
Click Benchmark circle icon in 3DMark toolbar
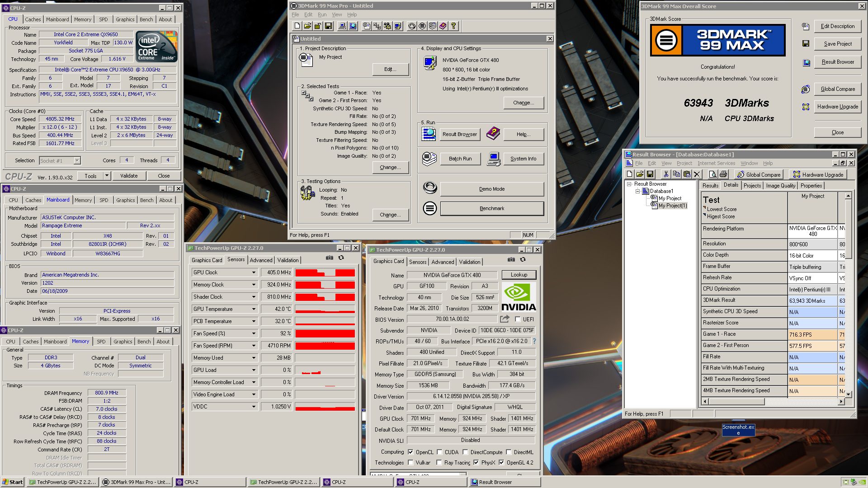pos(422,26)
